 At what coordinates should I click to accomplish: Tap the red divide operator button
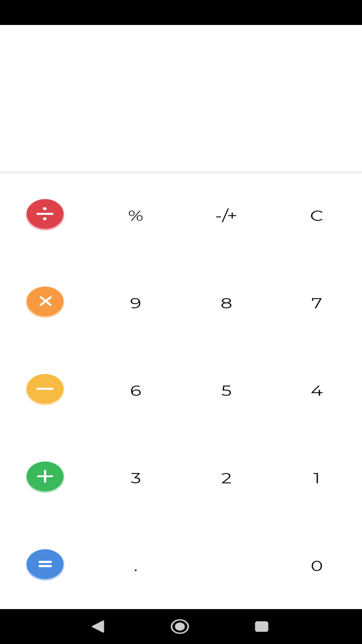45,214
